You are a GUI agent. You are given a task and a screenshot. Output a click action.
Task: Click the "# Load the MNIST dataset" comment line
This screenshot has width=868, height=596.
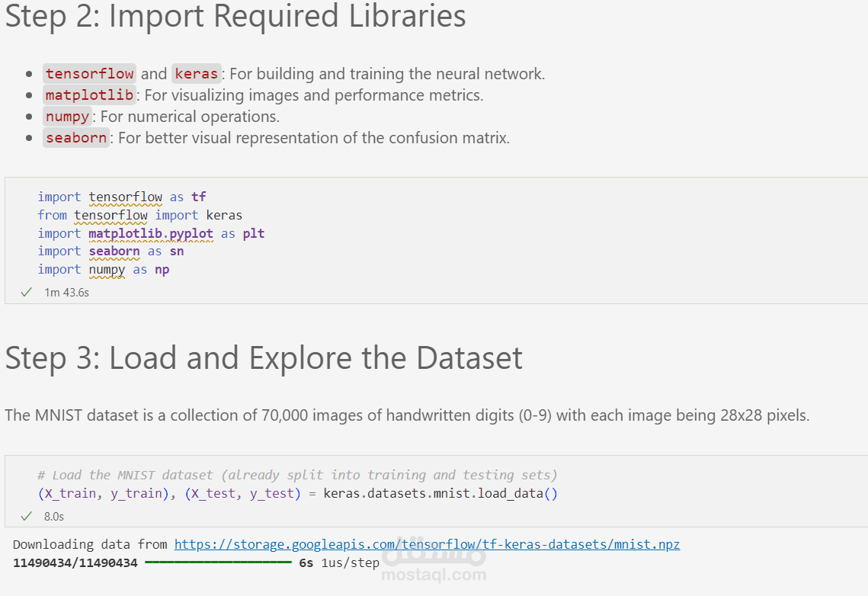(297, 475)
